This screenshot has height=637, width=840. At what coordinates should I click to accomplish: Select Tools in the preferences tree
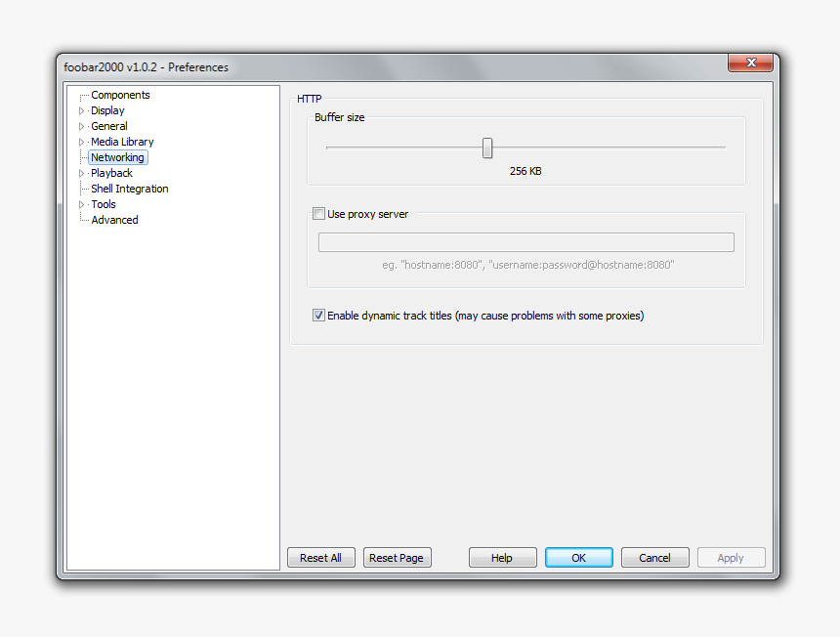pos(103,204)
